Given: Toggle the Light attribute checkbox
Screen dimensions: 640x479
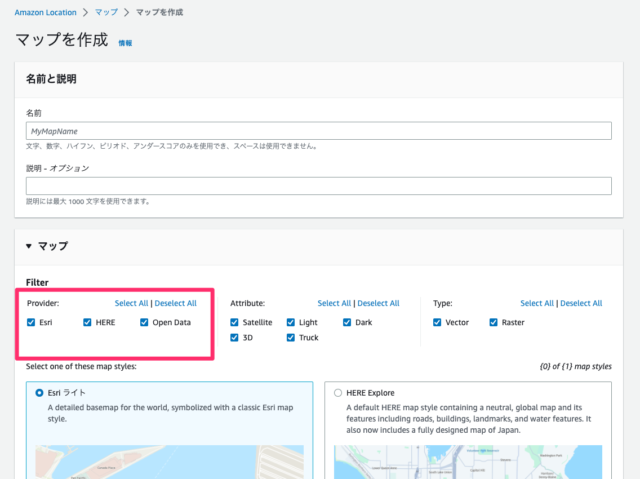Looking at the screenshot, I should (x=291, y=322).
